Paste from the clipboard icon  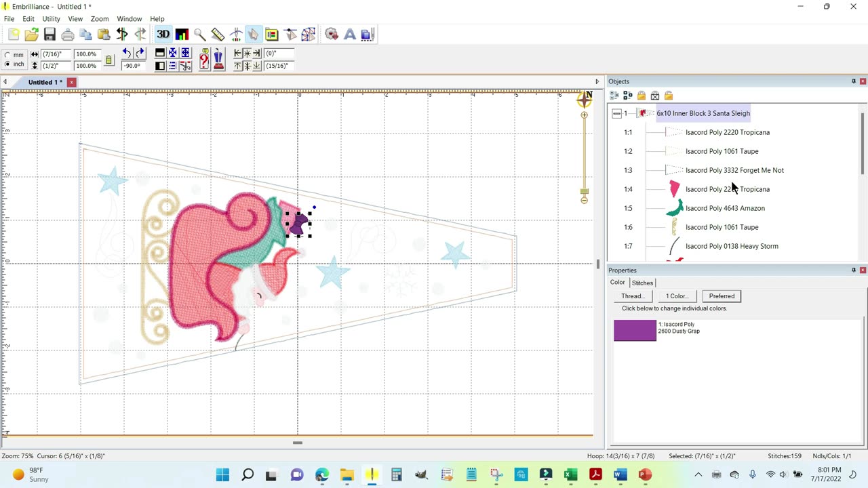coord(104,35)
